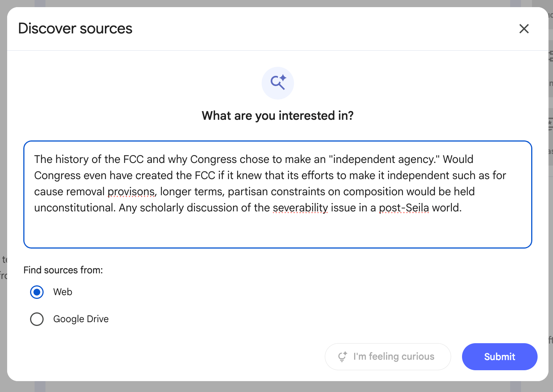This screenshot has width=553, height=392.
Task: Select the Web radio button
Action: tap(37, 292)
